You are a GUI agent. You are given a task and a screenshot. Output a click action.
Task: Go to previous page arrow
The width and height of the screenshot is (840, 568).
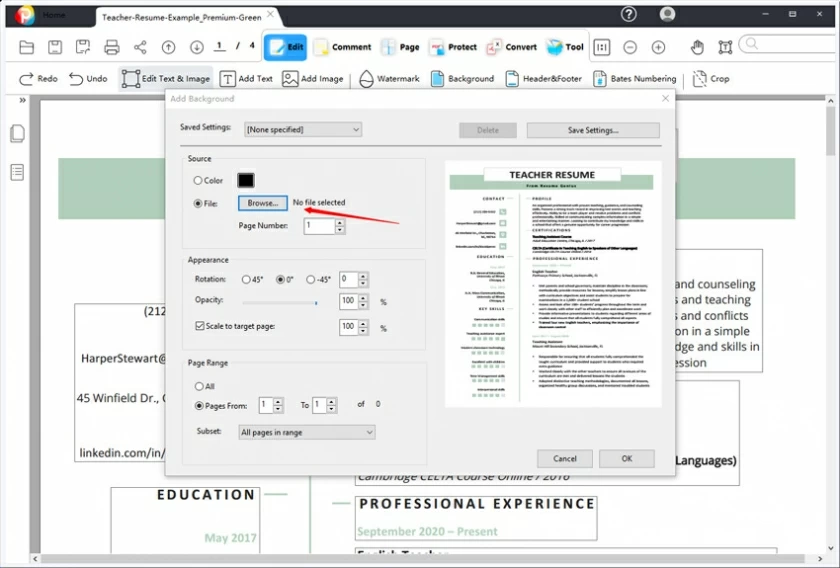point(168,47)
